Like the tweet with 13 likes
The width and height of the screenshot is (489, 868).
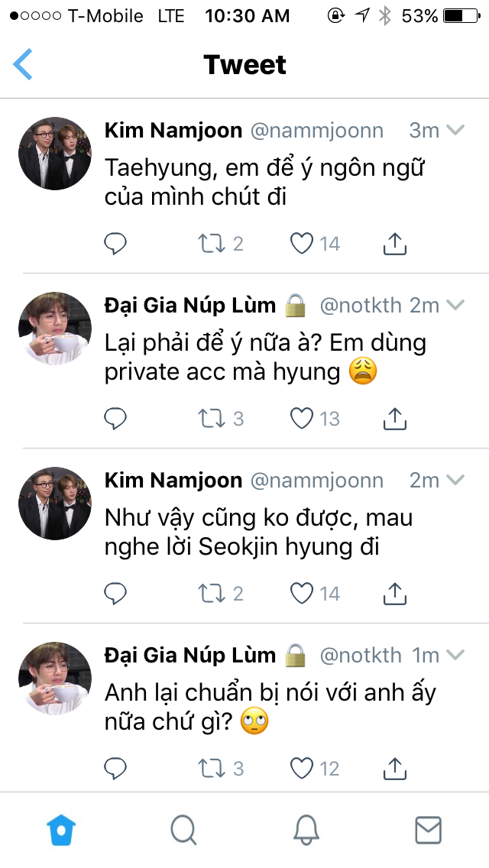[x=303, y=418]
